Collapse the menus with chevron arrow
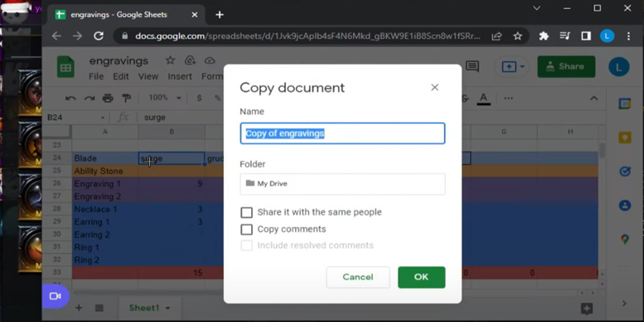644x322 pixels. click(x=594, y=98)
